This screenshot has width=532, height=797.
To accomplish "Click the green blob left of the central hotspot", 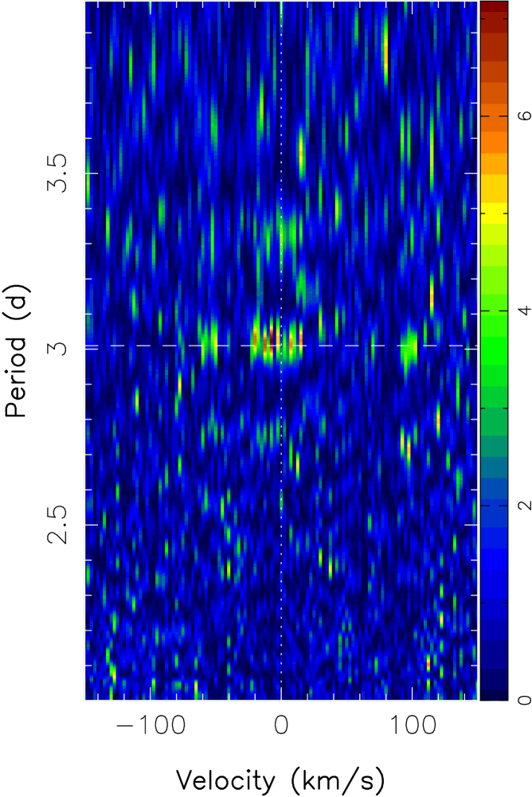I will tap(210, 344).
